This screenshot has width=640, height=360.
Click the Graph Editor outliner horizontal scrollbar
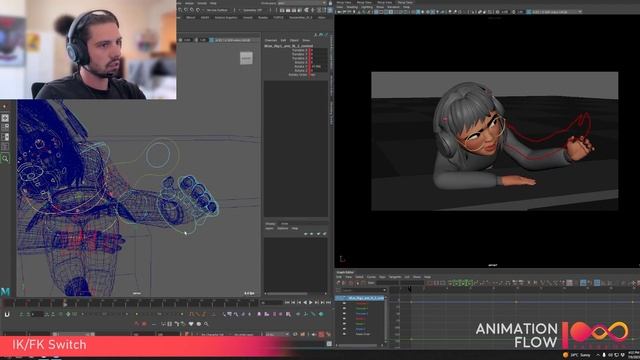click(358, 345)
